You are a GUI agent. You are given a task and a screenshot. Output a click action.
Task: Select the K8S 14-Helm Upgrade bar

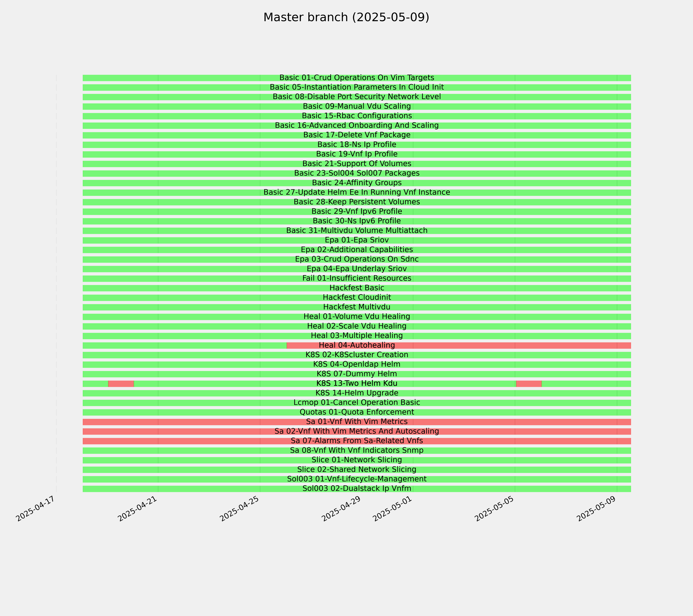coord(357,393)
